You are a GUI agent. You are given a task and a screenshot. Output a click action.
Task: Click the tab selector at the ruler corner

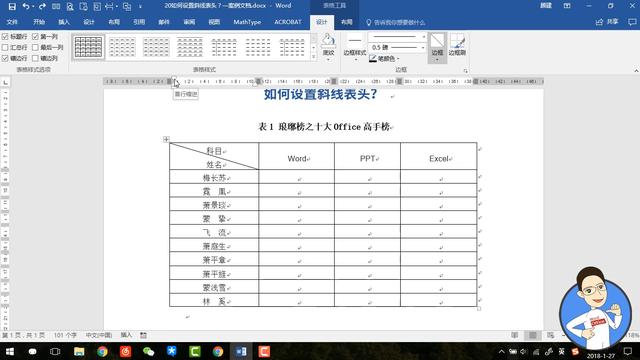coord(5,83)
